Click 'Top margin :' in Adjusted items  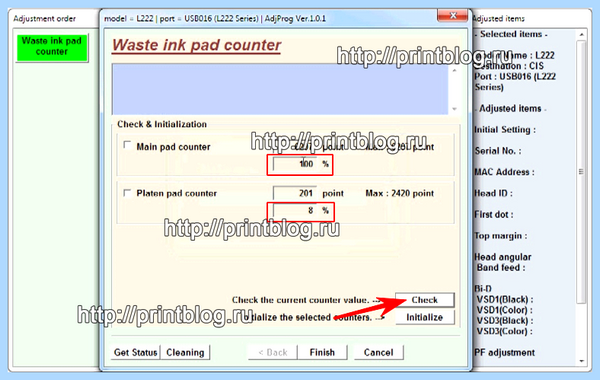(501, 236)
